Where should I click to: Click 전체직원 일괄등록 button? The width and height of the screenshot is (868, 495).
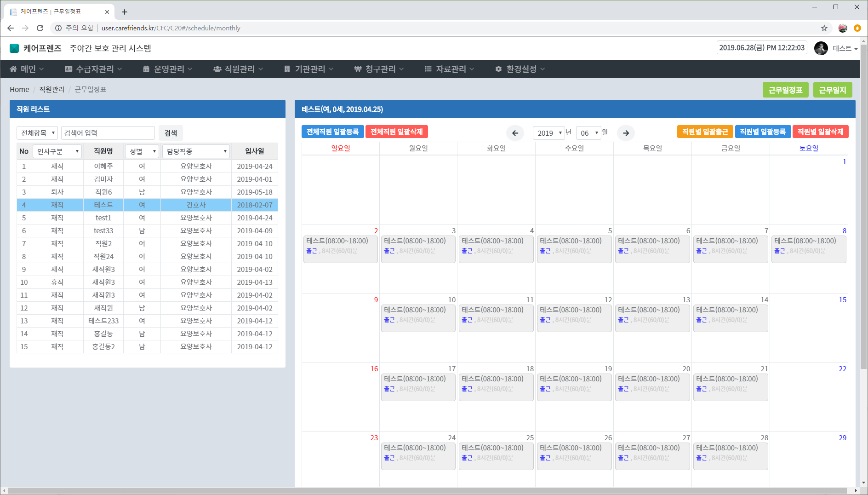(333, 132)
